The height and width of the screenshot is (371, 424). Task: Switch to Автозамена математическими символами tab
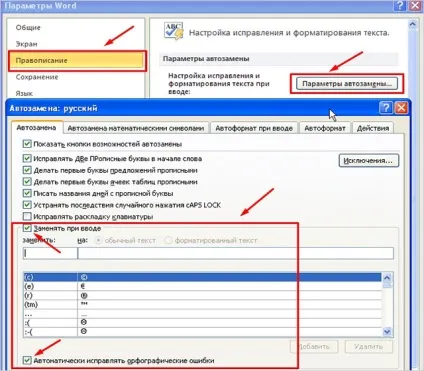click(136, 128)
